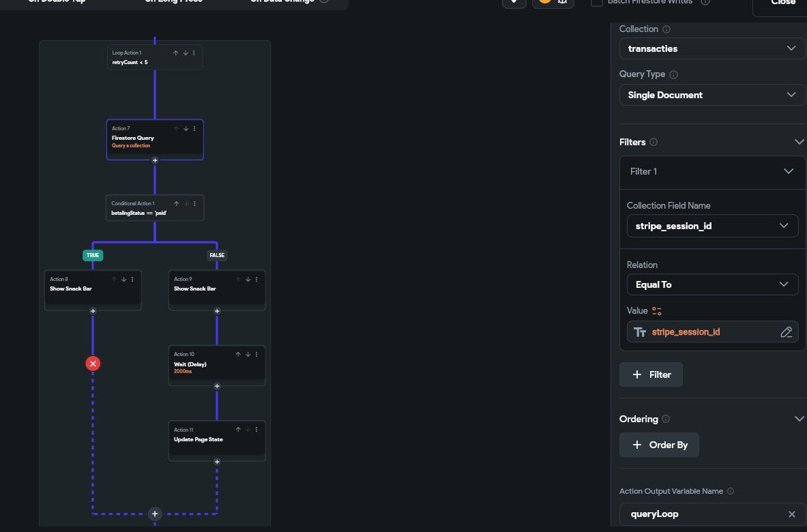Click the green TRUE branch label
Screen dimensions: 807x532
[93, 255]
